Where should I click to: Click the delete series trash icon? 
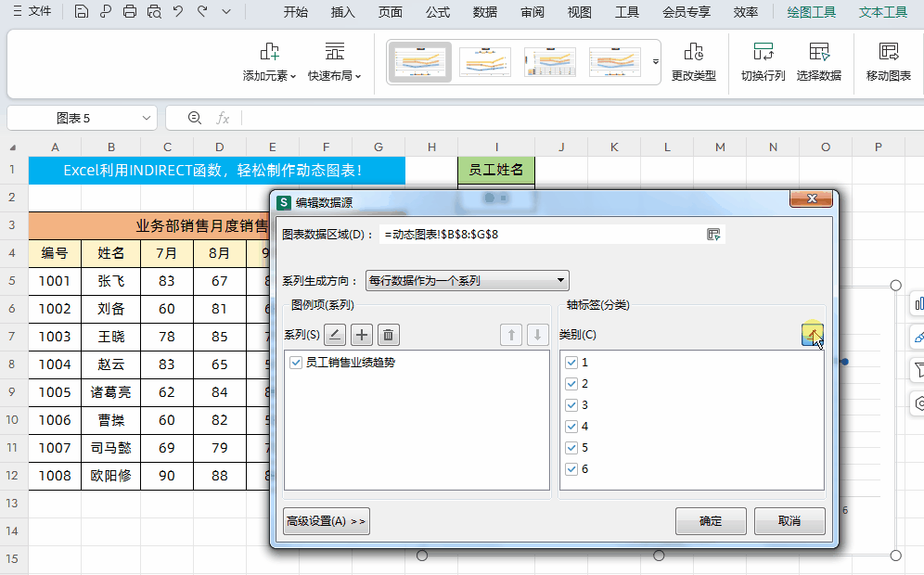pyautogui.click(x=389, y=335)
